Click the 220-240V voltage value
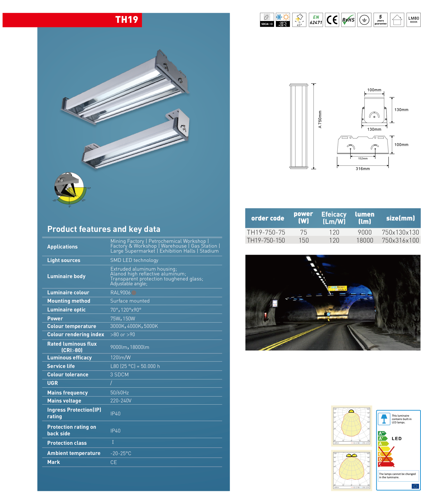 pos(121,401)
